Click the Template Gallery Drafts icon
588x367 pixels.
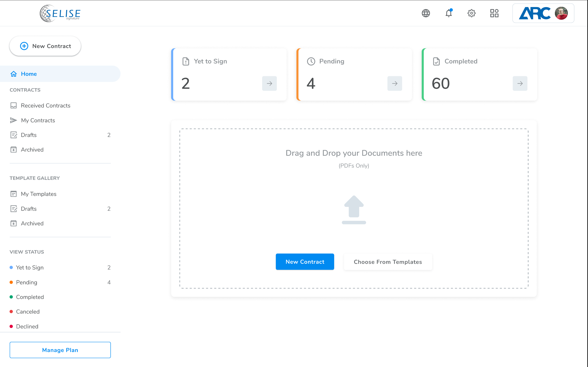click(x=14, y=209)
